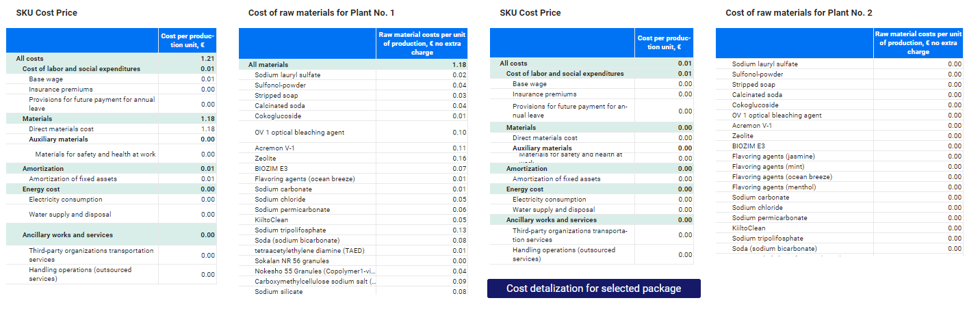Screen dimensions: 980x309
Task: Select the Stripped soap value 0.03
Action: click(459, 95)
